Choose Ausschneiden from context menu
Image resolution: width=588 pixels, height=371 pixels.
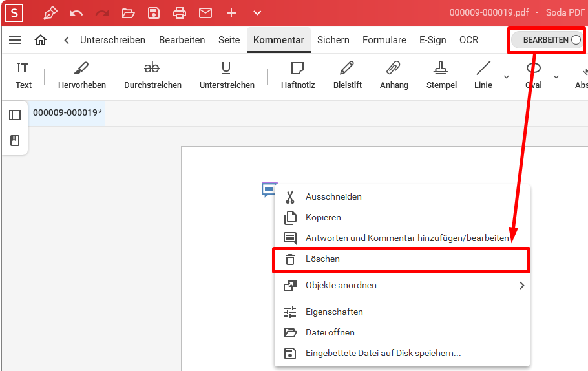point(402,196)
